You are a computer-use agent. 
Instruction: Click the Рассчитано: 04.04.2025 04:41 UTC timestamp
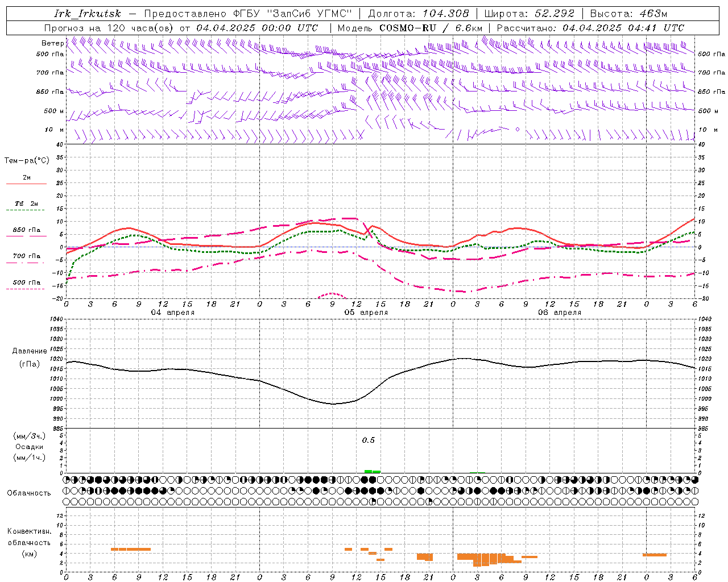(590, 28)
